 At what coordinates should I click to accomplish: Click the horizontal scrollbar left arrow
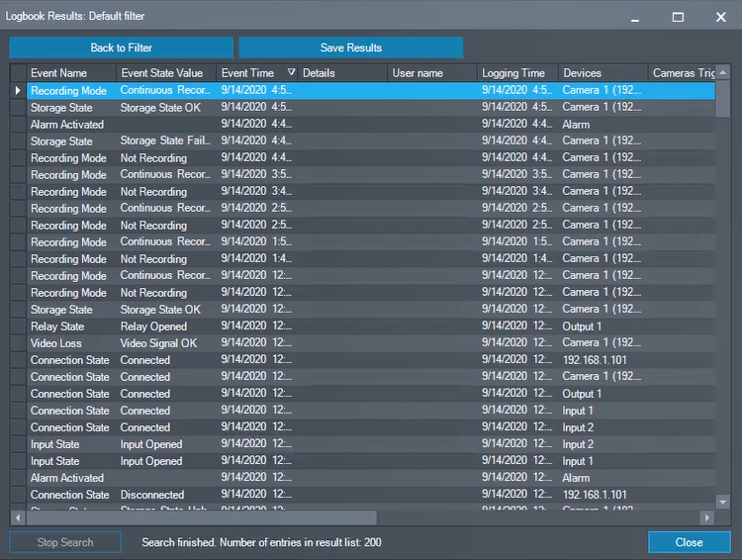pyautogui.click(x=18, y=517)
